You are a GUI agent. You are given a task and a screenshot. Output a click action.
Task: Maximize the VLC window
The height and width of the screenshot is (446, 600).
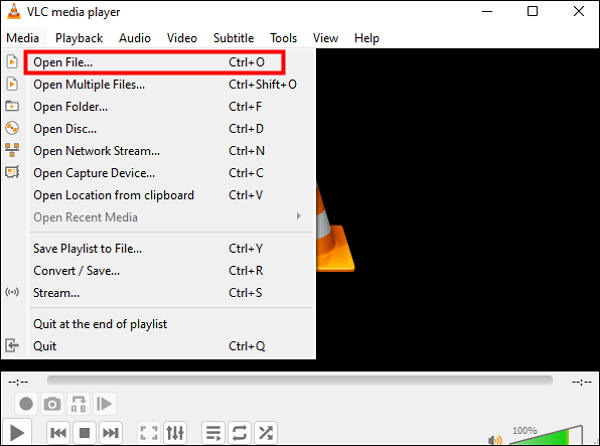532,11
